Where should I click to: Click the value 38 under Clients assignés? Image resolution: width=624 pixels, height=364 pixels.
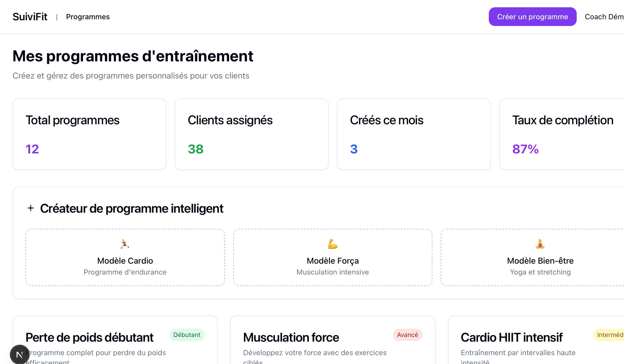196,149
